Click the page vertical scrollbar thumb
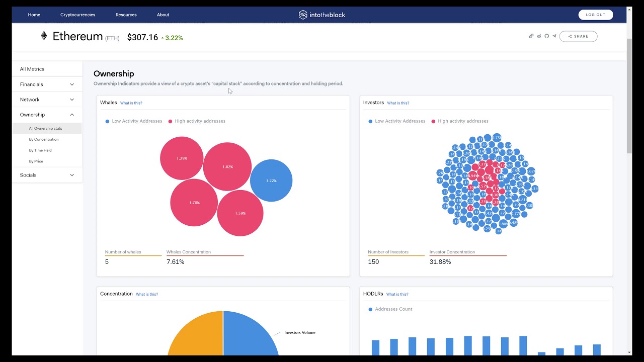 pyautogui.click(x=629, y=96)
